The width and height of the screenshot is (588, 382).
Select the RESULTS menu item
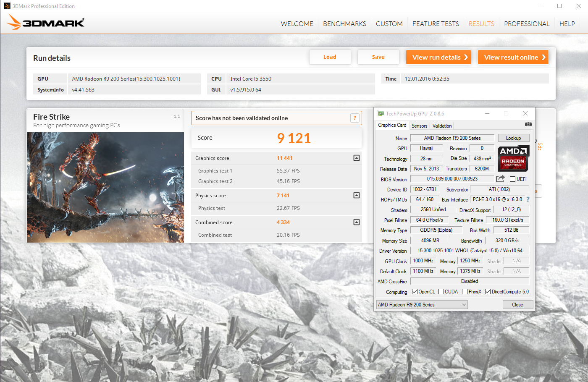[x=481, y=24]
